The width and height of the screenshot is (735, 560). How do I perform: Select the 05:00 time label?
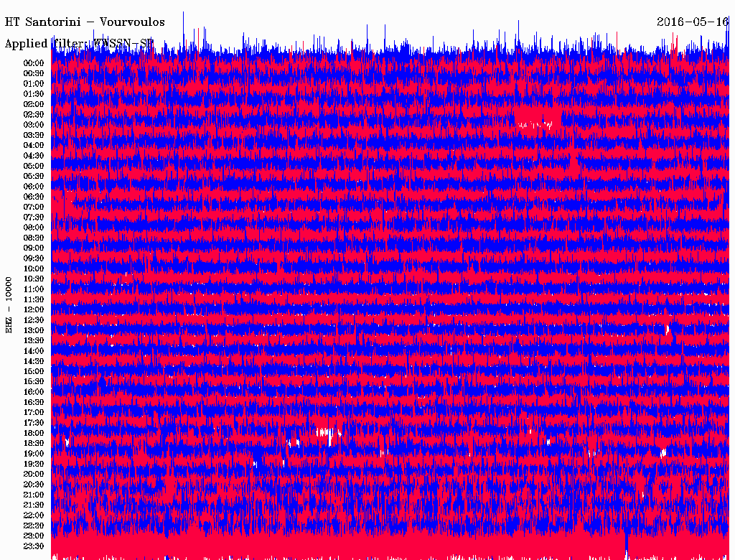(34, 166)
